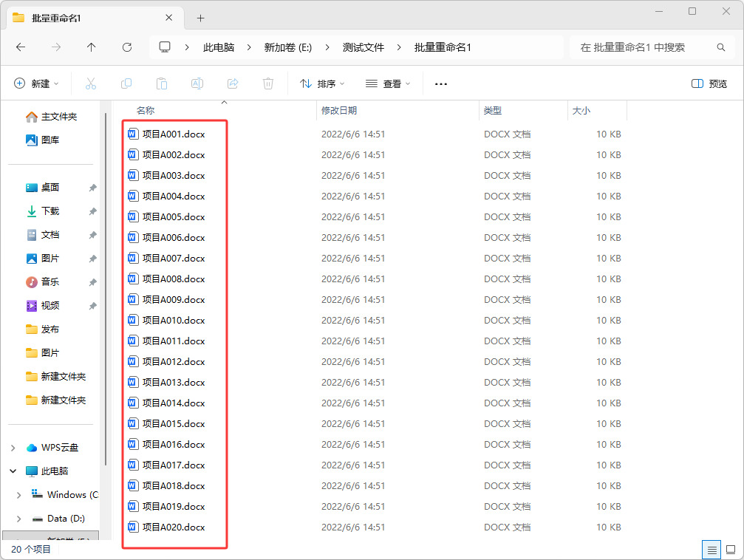Open the three-dot more options menu
Image resolution: width=744 pixels, height=560 pixels.
441,84
